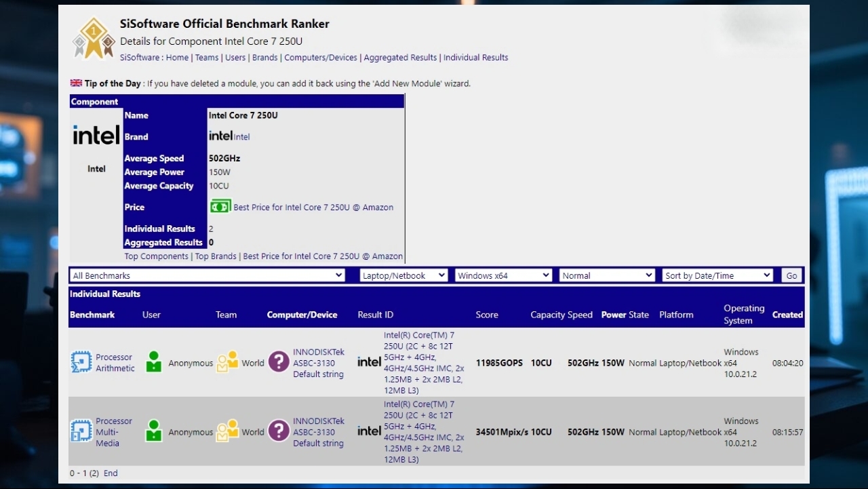Open the Processor Arithmetic benchmark link
868x489 pixels.
pos(115,363)
